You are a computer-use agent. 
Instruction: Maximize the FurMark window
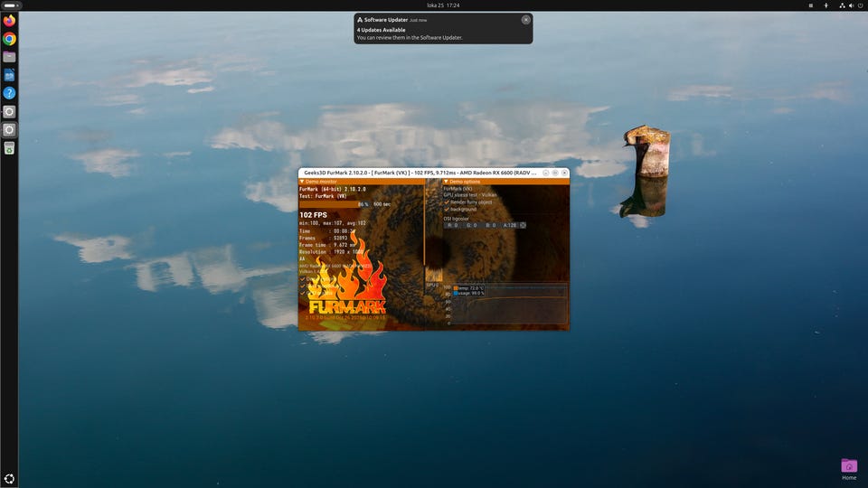pos(555,173)
